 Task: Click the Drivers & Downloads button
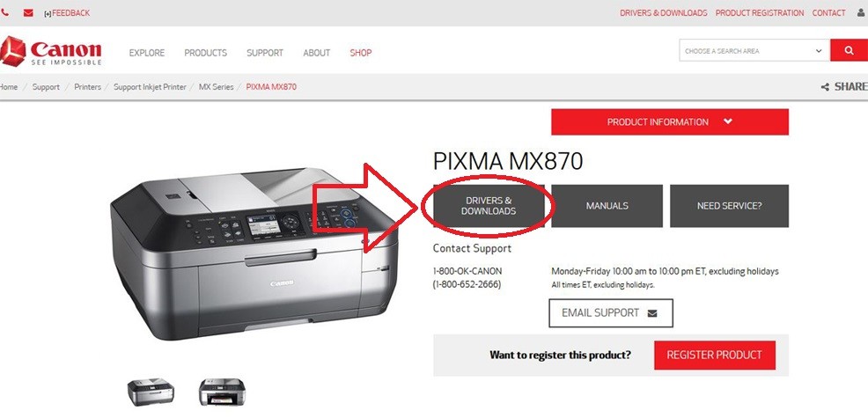(x=489, y=206)
